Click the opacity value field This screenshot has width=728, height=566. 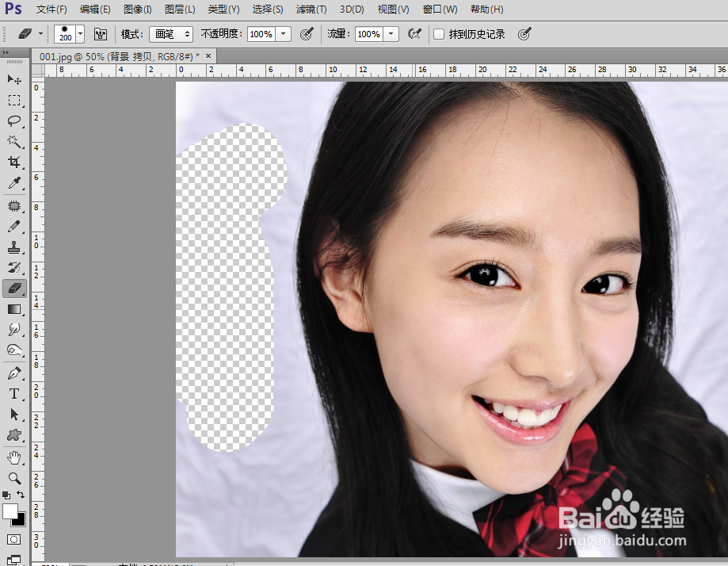click(261, 34)
